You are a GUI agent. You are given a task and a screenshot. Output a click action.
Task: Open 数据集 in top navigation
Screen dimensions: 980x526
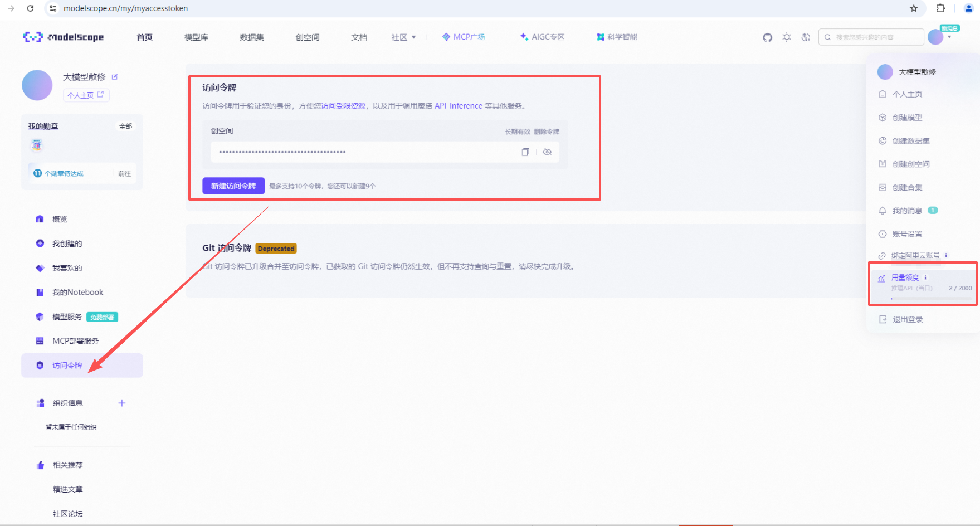(x=252, y=37)
